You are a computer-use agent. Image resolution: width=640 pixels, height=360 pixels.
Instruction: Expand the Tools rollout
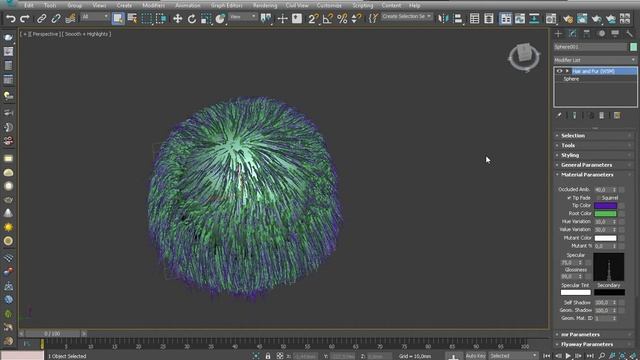pyautogui.click(x=594, y=145)
